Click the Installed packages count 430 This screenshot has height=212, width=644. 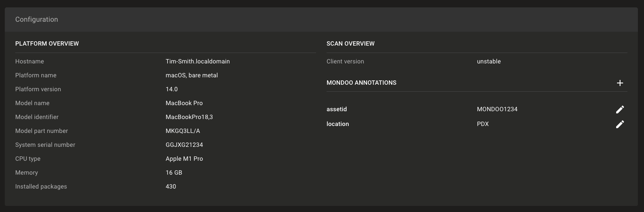pos(171,187)
